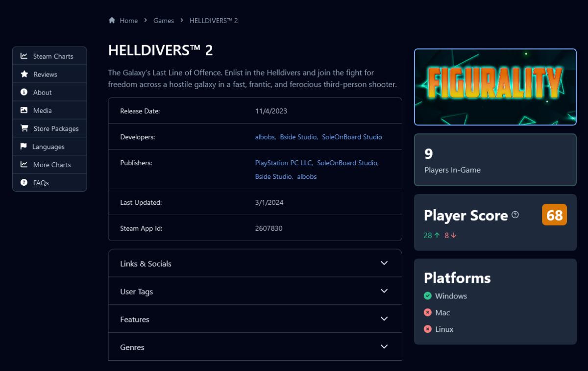
Task: Expand the User Tags section
Action: tap(255, 291)
